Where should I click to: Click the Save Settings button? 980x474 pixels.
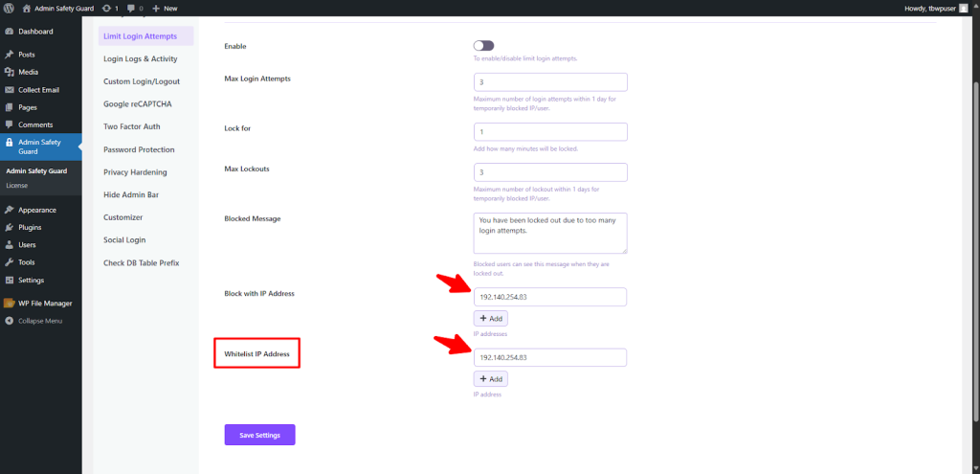click(259, 435)
